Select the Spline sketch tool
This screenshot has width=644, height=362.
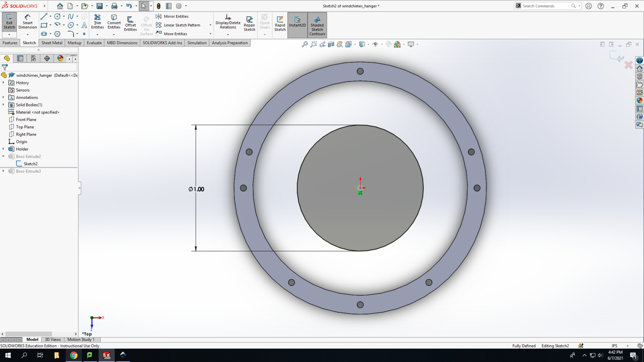(71, 17)
